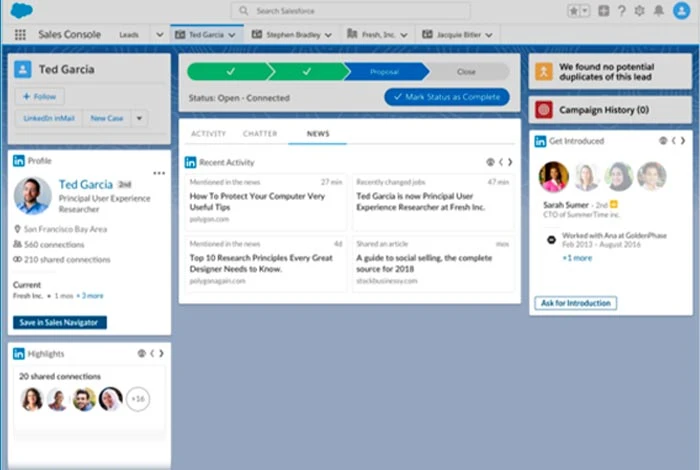Image resolution: width=700 pixels, height=470 pixels.
Task: Click Ted Garcia's profile photo
Action: coord(33,195)
